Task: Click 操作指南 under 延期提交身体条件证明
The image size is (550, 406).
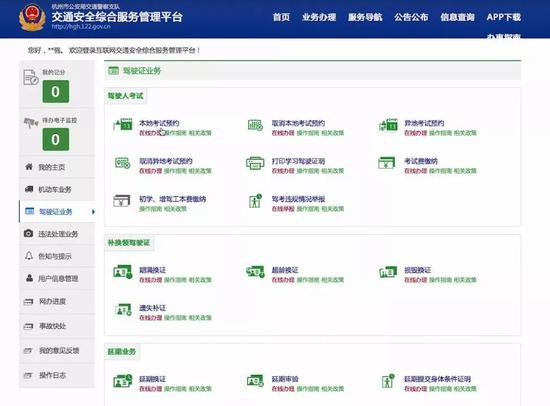Action: coord(440,389)
